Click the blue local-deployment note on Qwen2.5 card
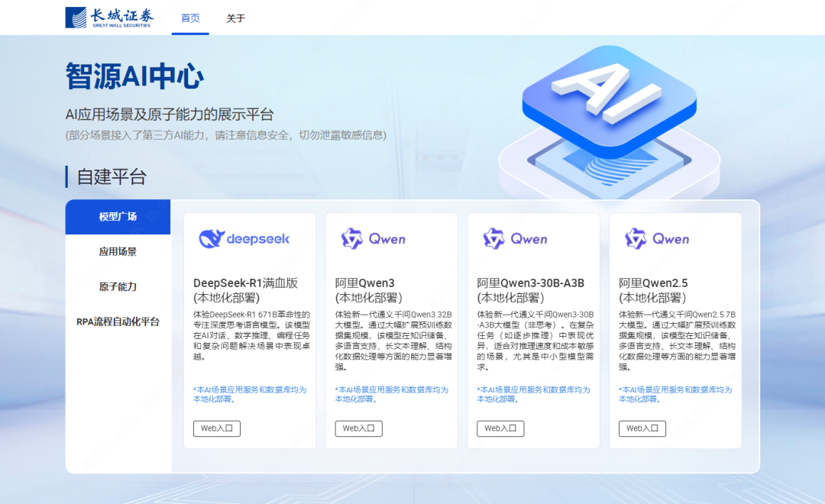This screenshot has width=825, height=504. 675,395
